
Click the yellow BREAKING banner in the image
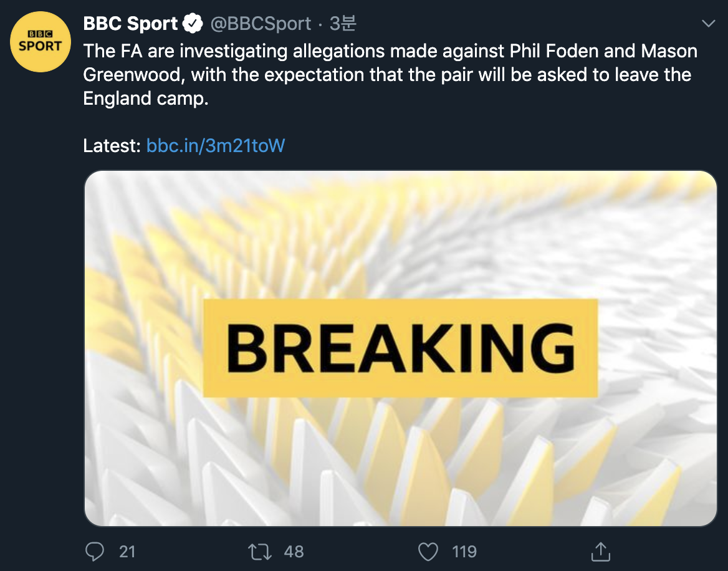(x=400, y=348)
